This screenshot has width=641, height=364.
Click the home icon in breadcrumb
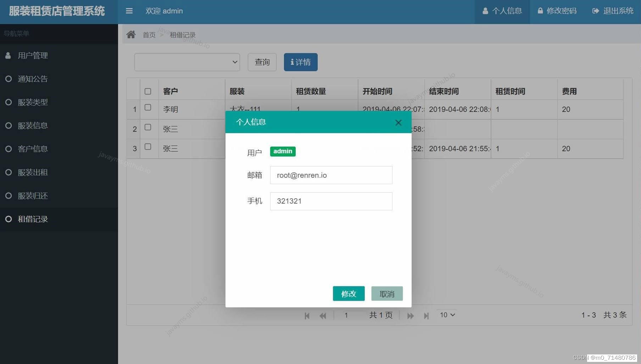[131, 34]
